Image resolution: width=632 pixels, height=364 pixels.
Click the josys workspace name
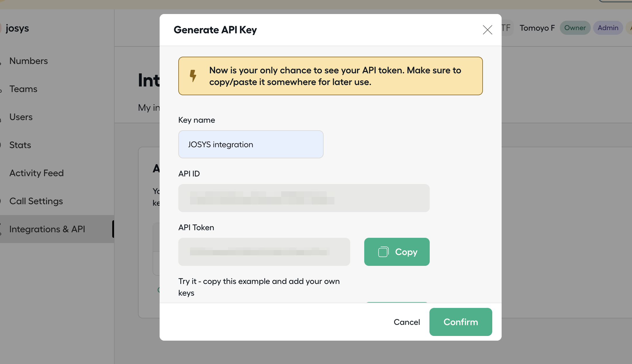(17, 28)
